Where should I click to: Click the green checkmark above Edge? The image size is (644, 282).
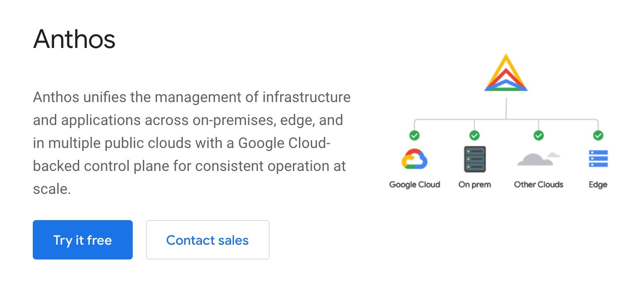[x=598, y=135]
